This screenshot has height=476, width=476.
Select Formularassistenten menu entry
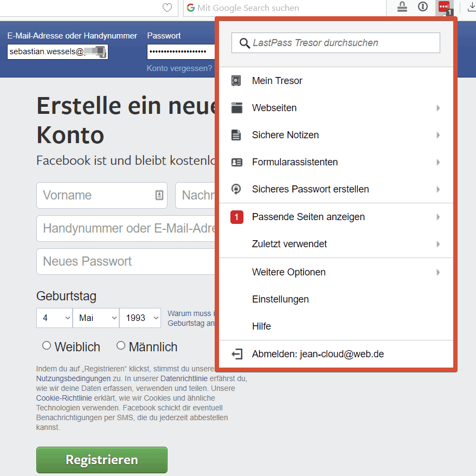pos(336,162)
